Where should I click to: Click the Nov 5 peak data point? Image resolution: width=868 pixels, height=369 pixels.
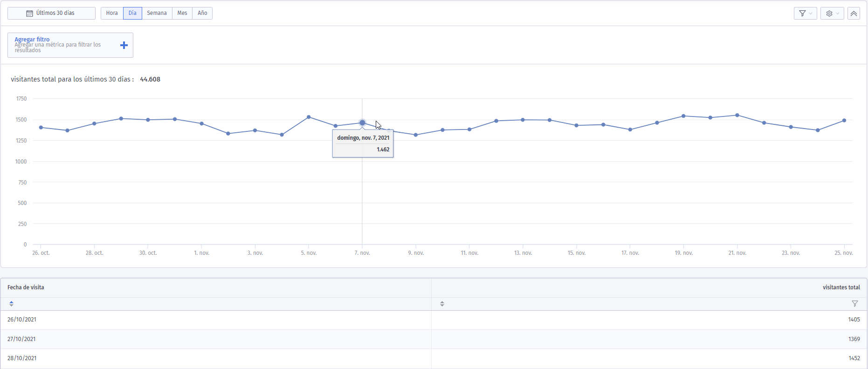(309, 117)
